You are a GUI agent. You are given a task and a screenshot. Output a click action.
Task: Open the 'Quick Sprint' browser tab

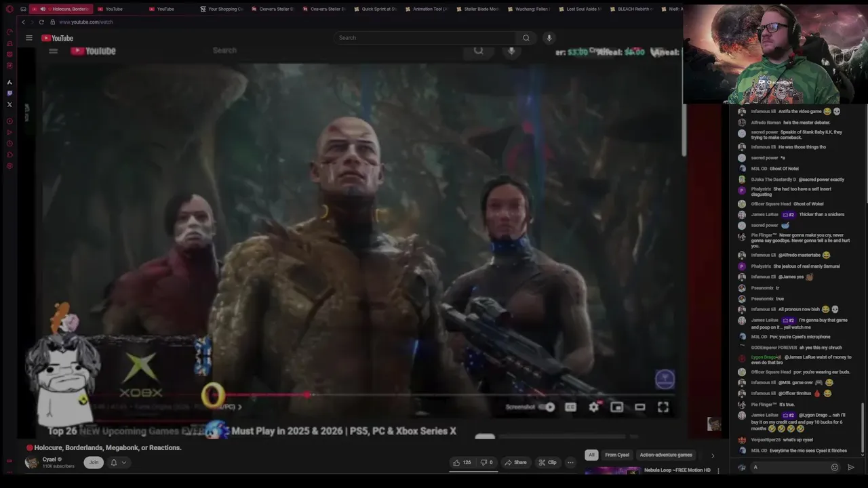(x=375, y=9)
